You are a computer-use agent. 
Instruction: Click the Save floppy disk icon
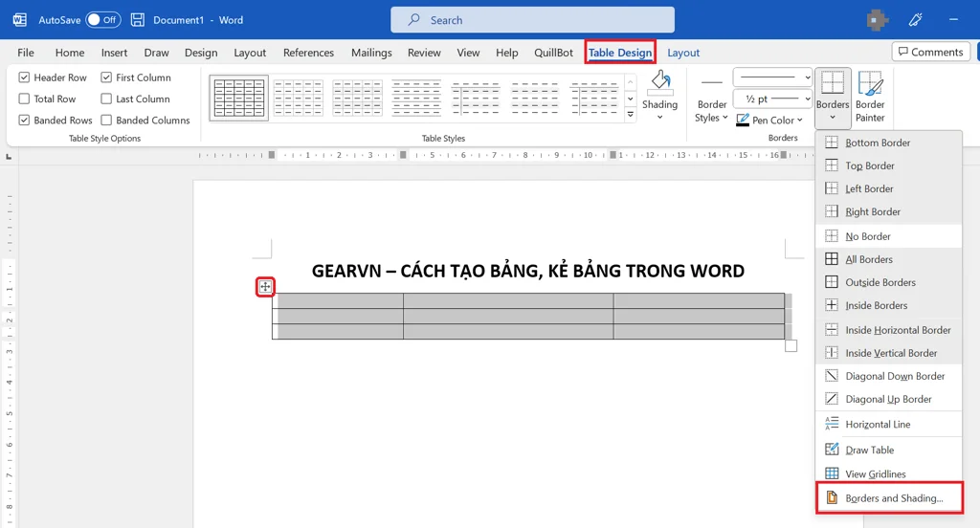[x=138, y=20]
